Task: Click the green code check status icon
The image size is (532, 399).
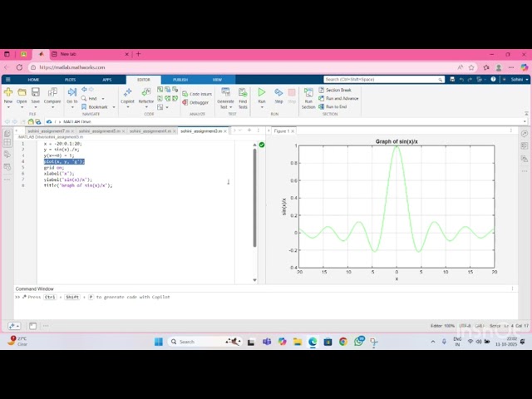Action: 262,145
